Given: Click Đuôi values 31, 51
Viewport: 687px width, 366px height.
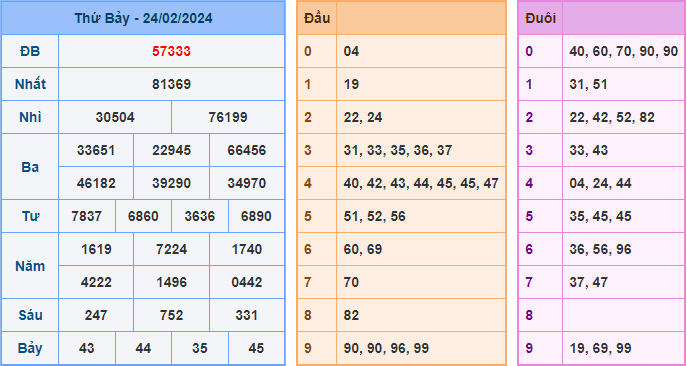Looking at the screenshot, I should coord(588,84).
